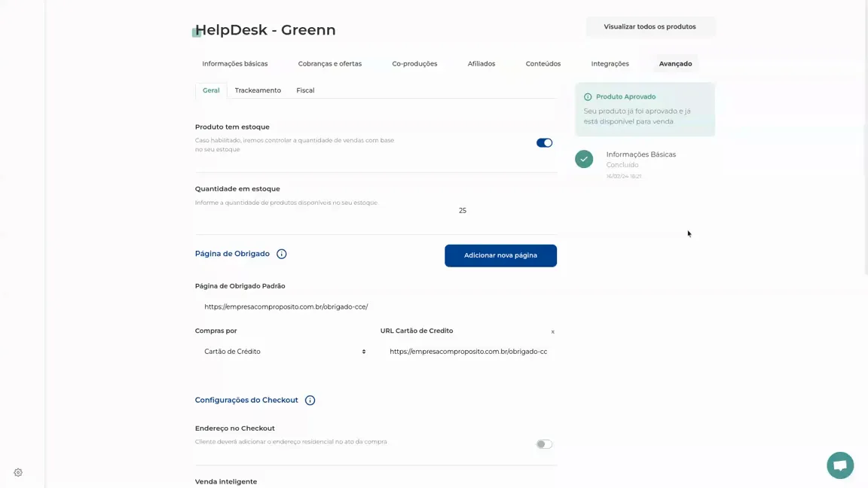Click the Página de Obrigado heading
This screenshot has width=868, height=488.
click(x=232, y=254)
